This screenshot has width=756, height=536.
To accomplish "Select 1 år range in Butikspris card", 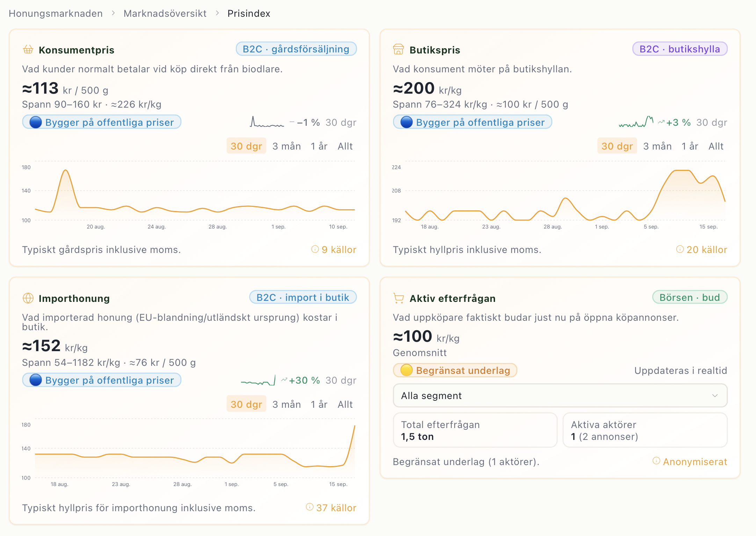I will pyautogui.click(x=690, y=146).
